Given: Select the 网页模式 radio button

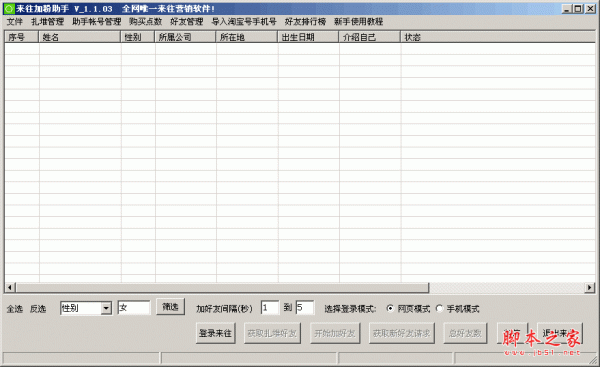Looking at the screenshot, I should click(390, 308).
